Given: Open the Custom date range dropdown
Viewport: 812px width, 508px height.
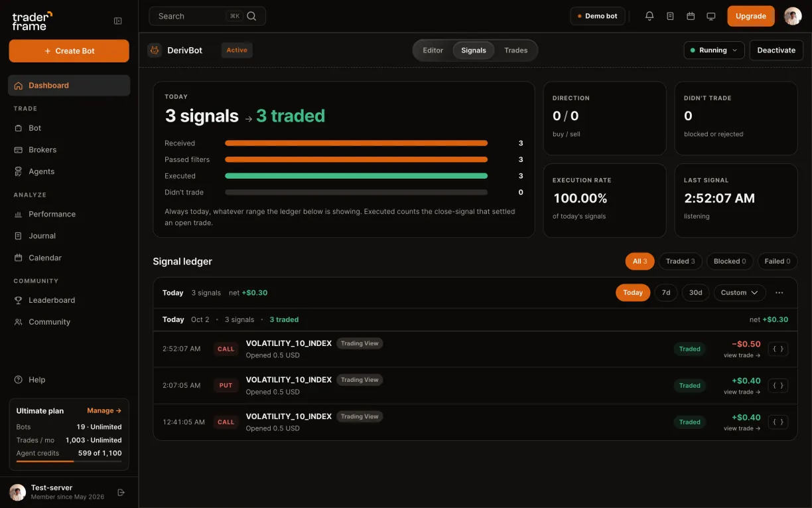Looking at the screenshot, I should pyautogui.click(x=740, y=293).
